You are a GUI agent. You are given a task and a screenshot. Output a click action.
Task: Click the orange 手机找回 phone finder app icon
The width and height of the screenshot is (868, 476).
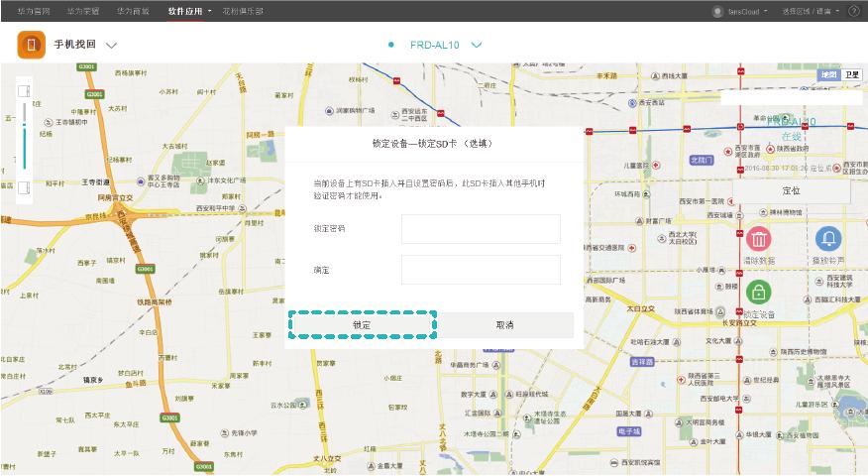click(x=31, y=45)
